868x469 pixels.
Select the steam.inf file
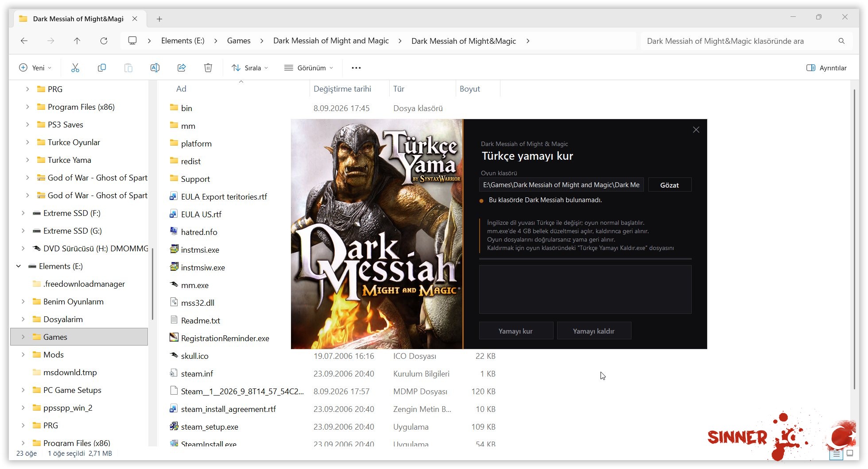click(x=197, y=374)
